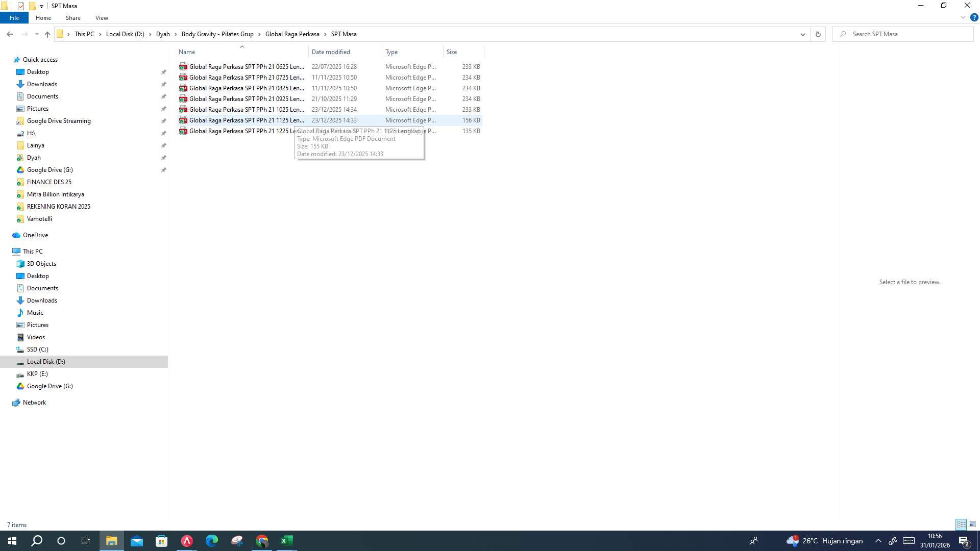Viewport: 980px width, 551px height.
Task: Select the Google Drive (G:) drive
Action: [49, 386]
